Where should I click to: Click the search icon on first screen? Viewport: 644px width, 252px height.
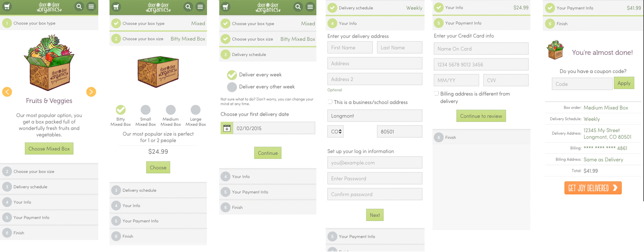click(x=79, y=6)
